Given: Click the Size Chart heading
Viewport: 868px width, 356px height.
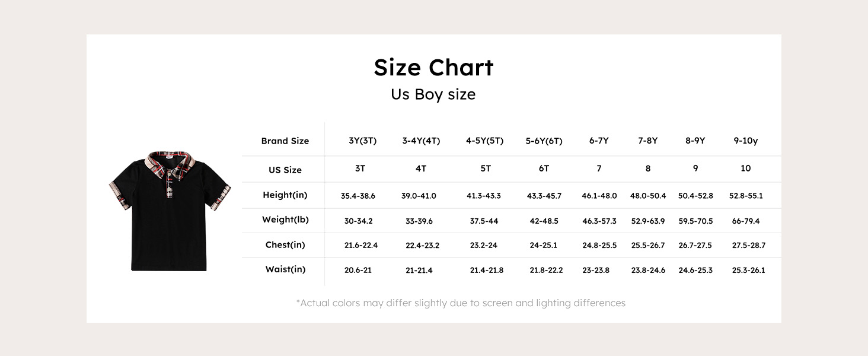Looking at the screenshot, I should pos(433,68).
